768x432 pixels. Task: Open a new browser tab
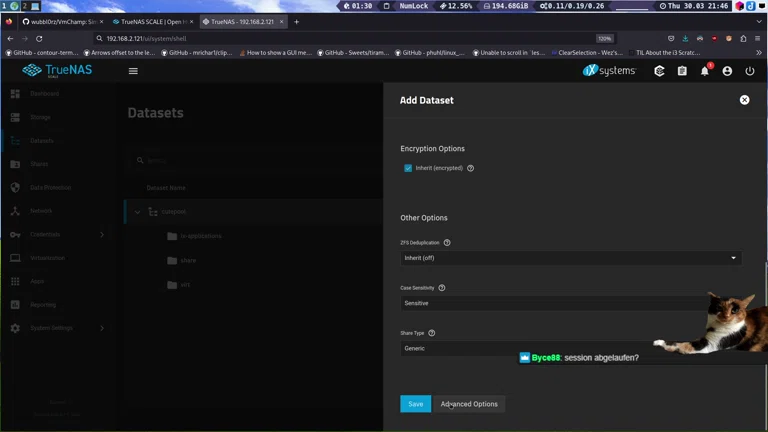pyautogui.click(x=296, y=21)
